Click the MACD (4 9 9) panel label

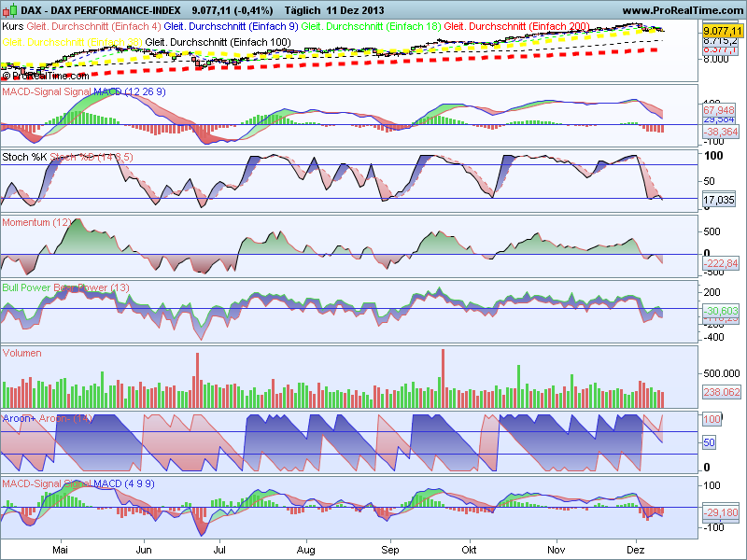[x=124, y=483]
